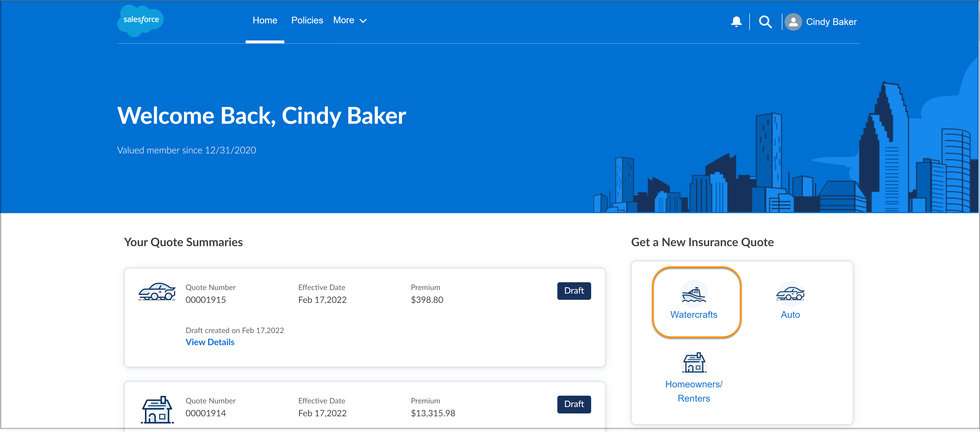The width and height of the screenshot is (980, 432).
Task: Click Effective Date of quote 00001915
Action: pyautogui.click(x=322, y=300)
